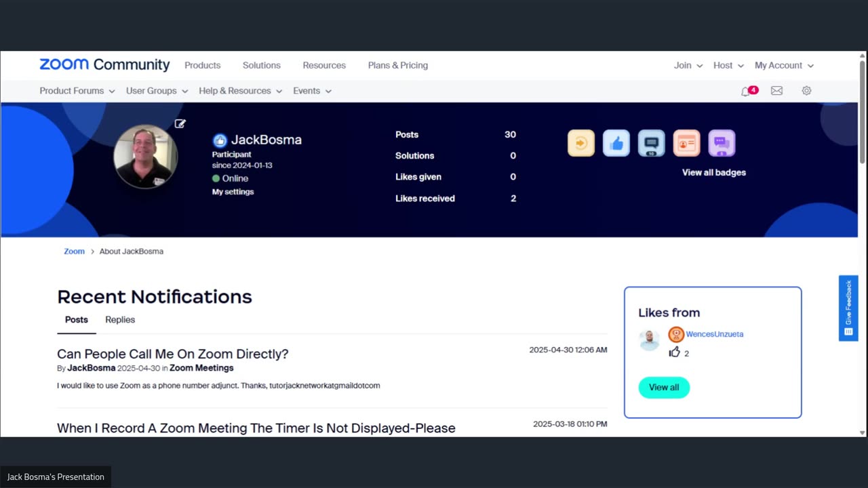868x488 pixels.
Task: Click the 'Online' status text
Action: [235, 178]
